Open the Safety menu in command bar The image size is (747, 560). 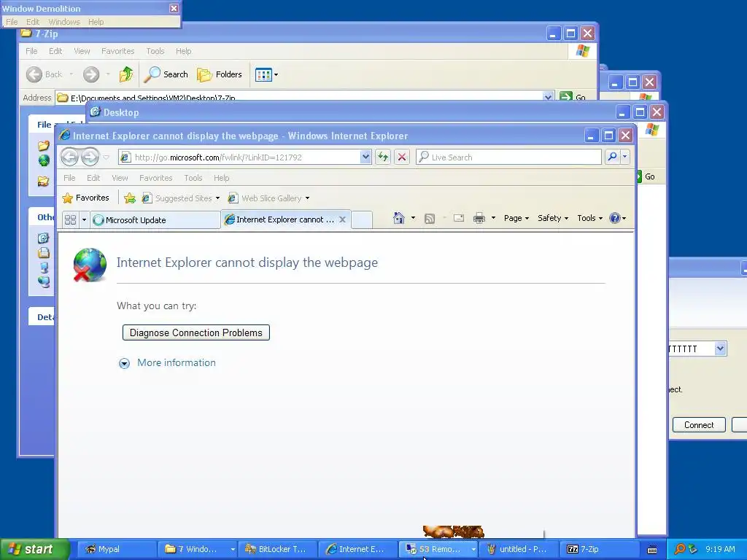pyautogui.click(x=553, y=218)
